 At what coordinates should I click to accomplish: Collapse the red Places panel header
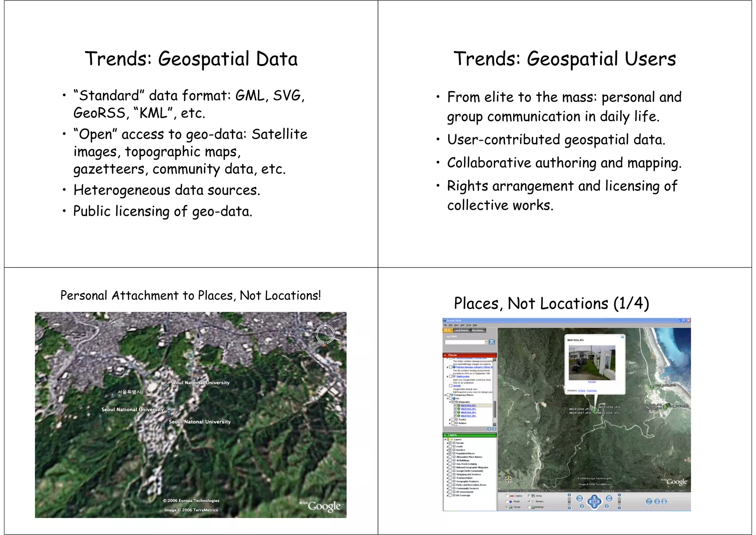[445, 355]
